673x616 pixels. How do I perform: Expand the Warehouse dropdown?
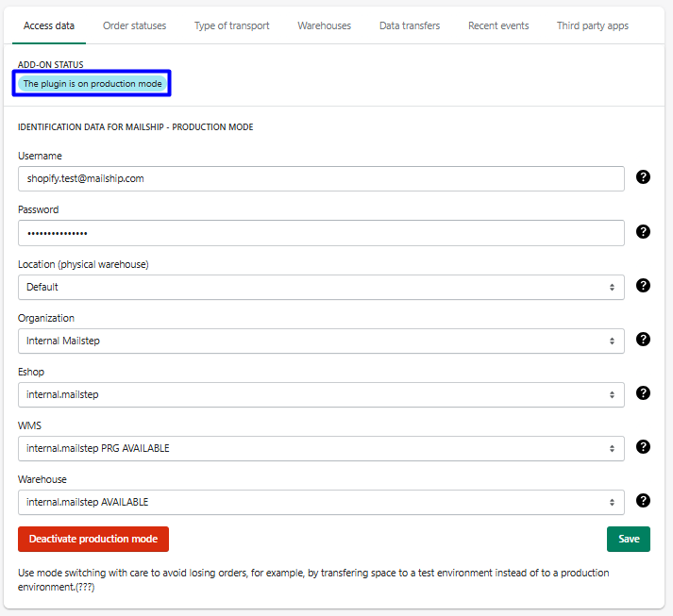321,502
